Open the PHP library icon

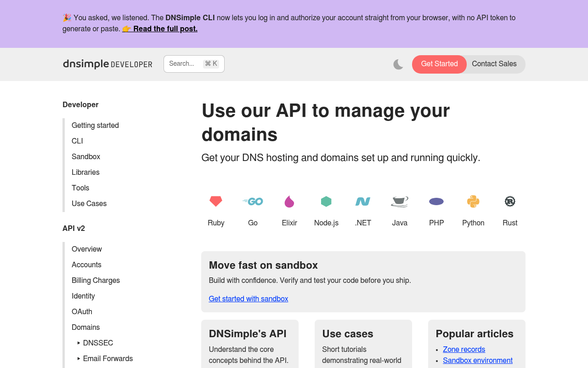[x=436, y=201]
